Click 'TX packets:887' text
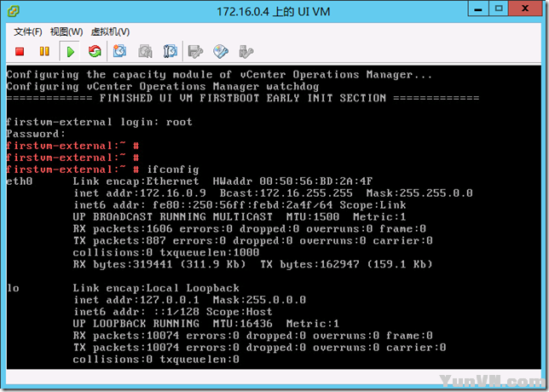 click(x=119, y=241)
